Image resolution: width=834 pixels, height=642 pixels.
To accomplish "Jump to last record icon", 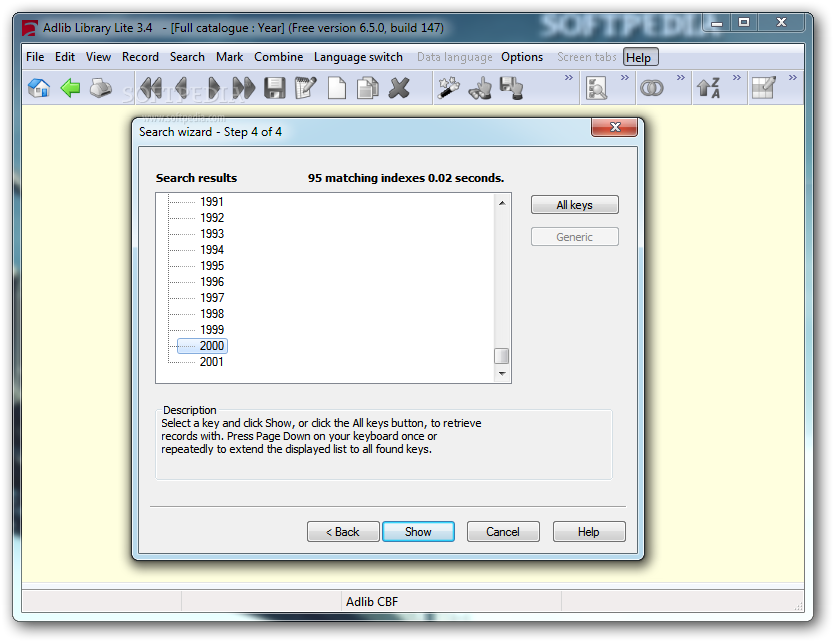I will pyautogui.click(x=244, y=88).
